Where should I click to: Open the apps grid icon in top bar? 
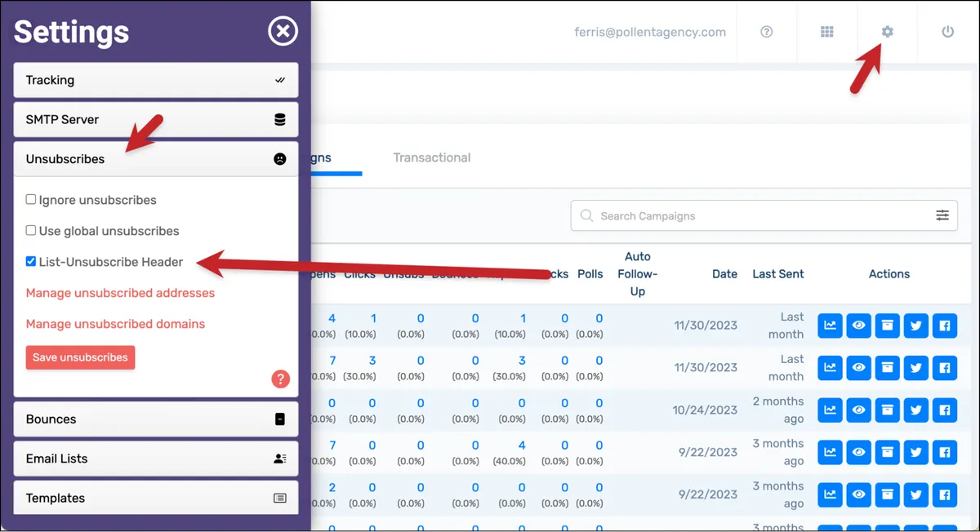(826, 32)
